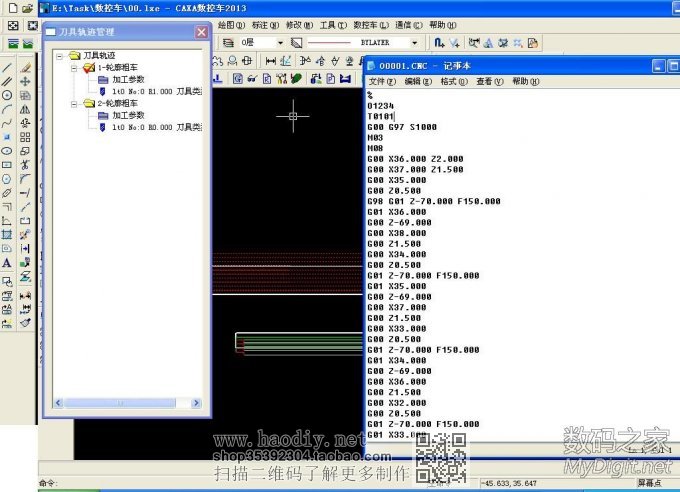680x492 pixels.
Task: Collapse the 2-轮廓粗车 tree node
Action: coord(74,103)
